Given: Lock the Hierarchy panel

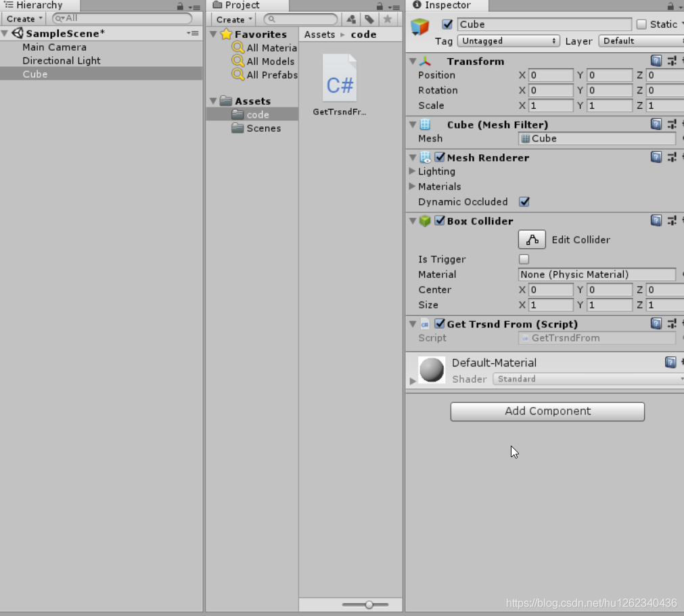Looking at the screenshot, I should tap(180, 6).
